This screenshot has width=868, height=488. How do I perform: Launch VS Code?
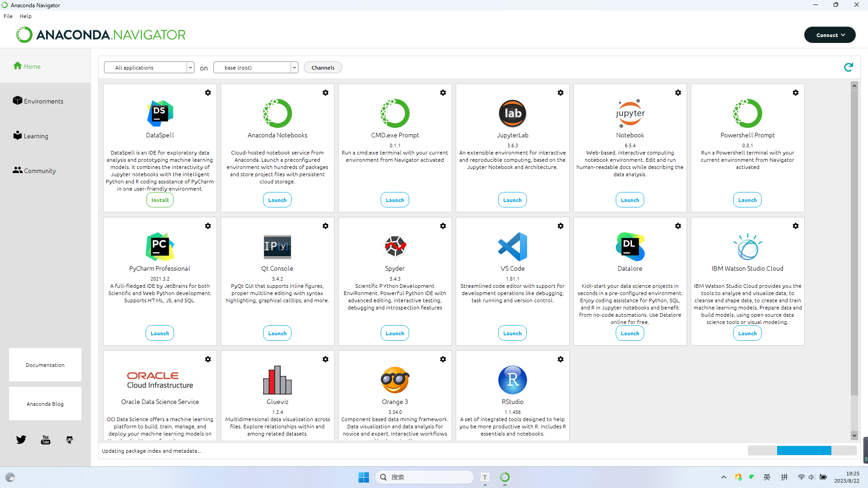click(513, 333)
